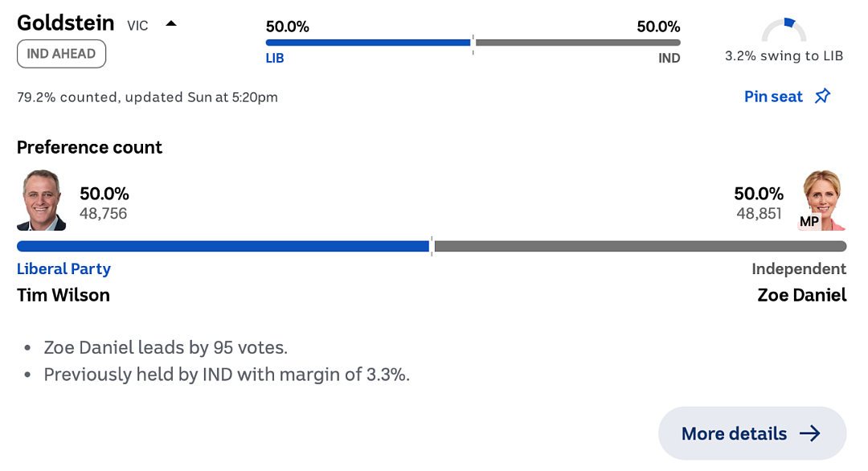This screenshot has height=471, width=868.
Task: Click the arrow inside More details
Action: click(810, 433)
